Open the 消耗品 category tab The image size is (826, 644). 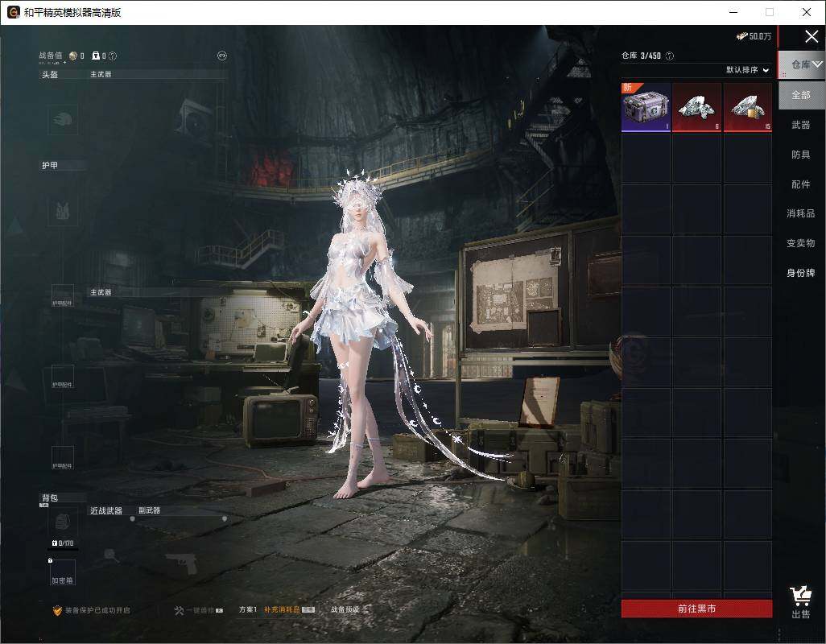(x=801, y=213)
